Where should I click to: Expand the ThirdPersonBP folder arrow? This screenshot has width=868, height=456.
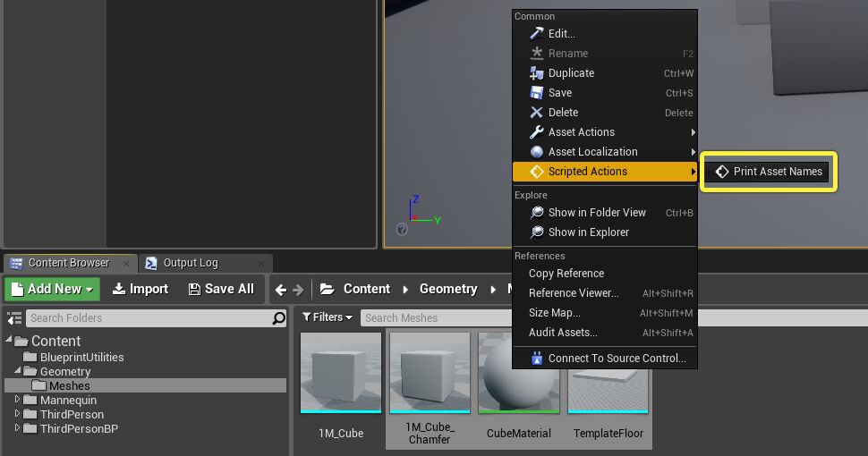[x=18, y=429]
